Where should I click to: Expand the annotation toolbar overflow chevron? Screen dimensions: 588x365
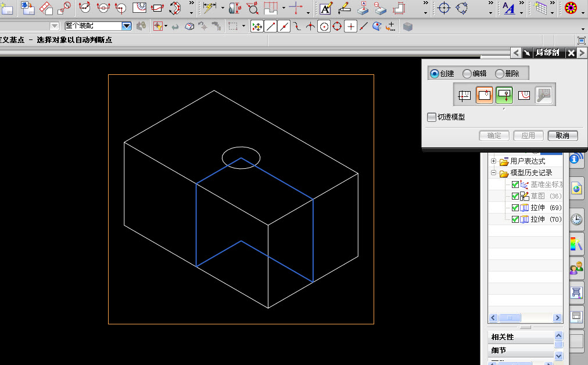coord(425,3)
